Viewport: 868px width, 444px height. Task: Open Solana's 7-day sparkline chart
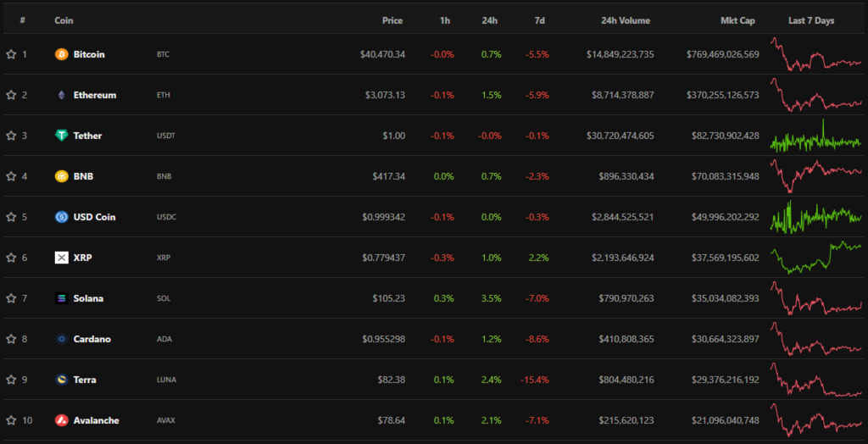click(816, 298)
